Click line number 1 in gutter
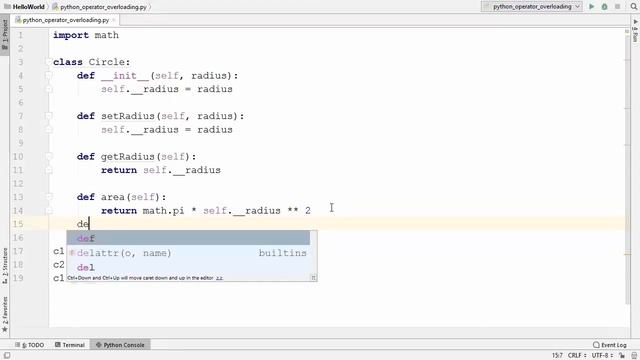Image resolution: width=640 pixels, height=360 pixels. tap(20, 35)
